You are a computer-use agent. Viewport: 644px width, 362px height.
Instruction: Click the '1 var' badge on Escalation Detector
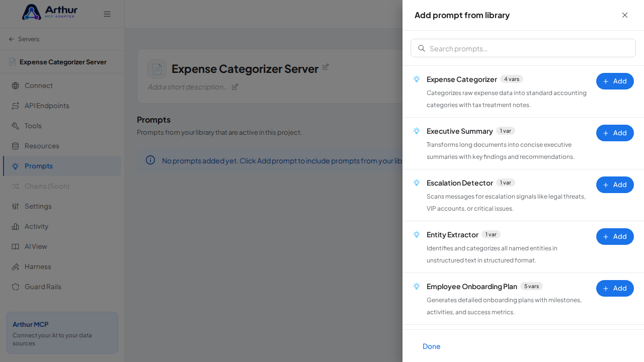tap(506, 183)
